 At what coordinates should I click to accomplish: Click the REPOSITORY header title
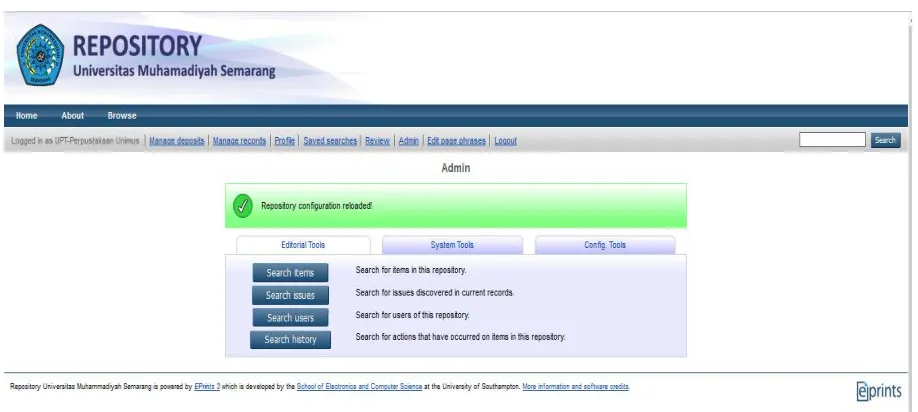coord(138,46)
